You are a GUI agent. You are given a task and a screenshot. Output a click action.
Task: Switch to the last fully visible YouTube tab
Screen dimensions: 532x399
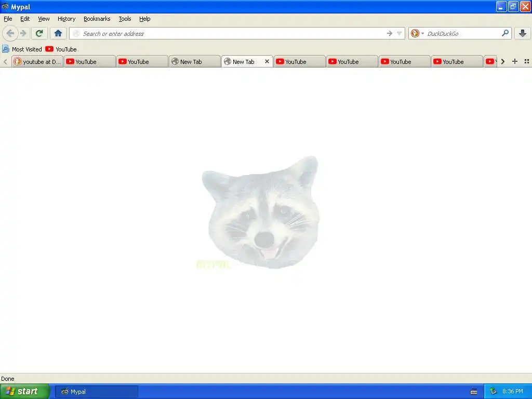pyautogui.click(x=457, y=61)
